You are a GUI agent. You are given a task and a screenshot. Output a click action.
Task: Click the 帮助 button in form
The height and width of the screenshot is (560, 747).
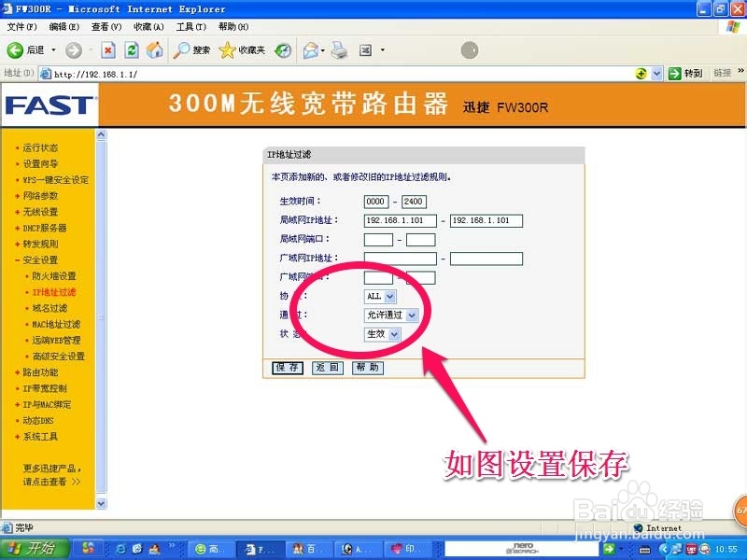pyautogui.click(x=367, y=368)
